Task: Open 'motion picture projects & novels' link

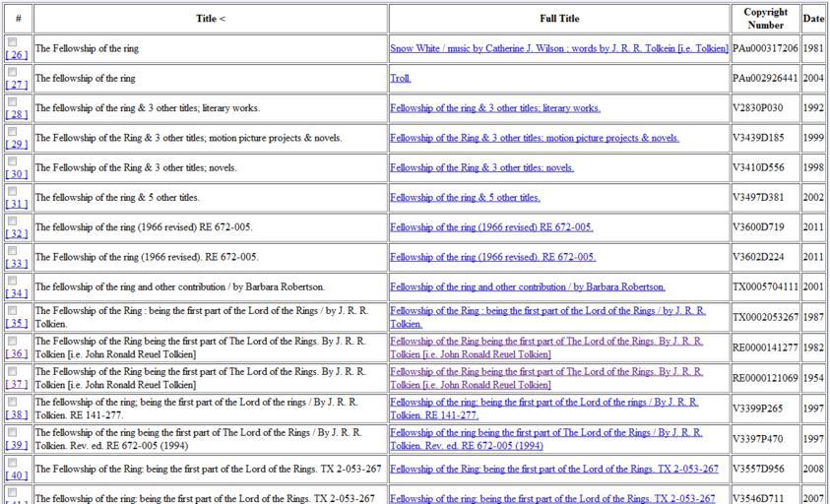Action: coord(534,138)
